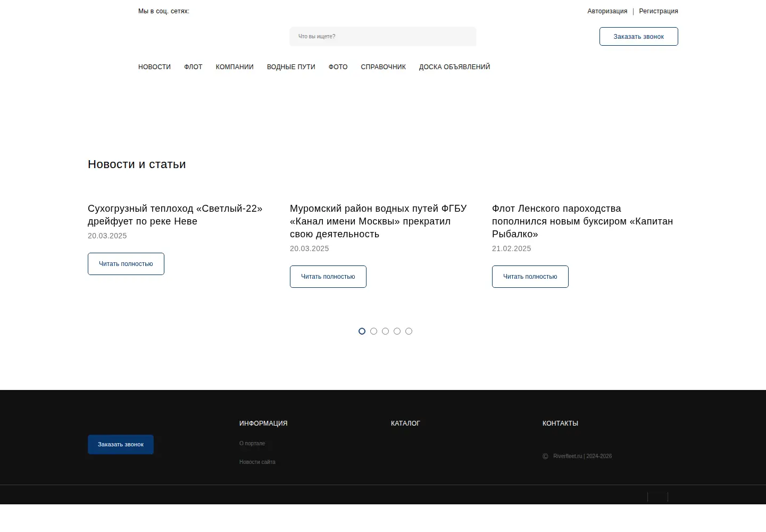Viewport: 766px width, 532px height.
Task: Select the last carousel slide dot
Action: point(409,331)
